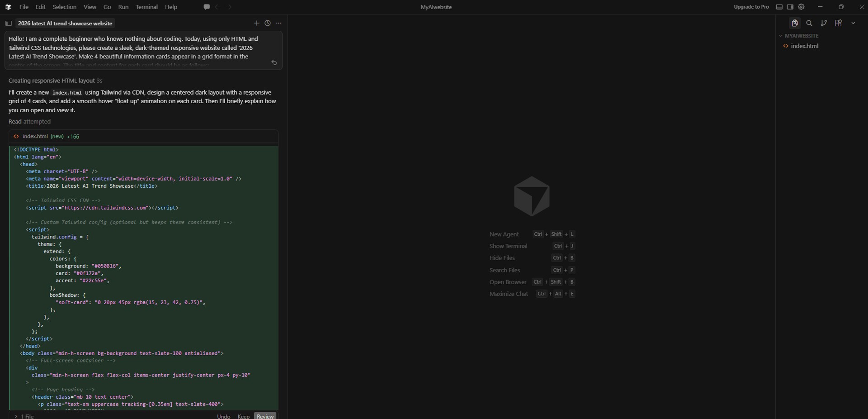868x419 pixels.
Task: Click the "soft-card" boxShadow code line
Action: 131,302
